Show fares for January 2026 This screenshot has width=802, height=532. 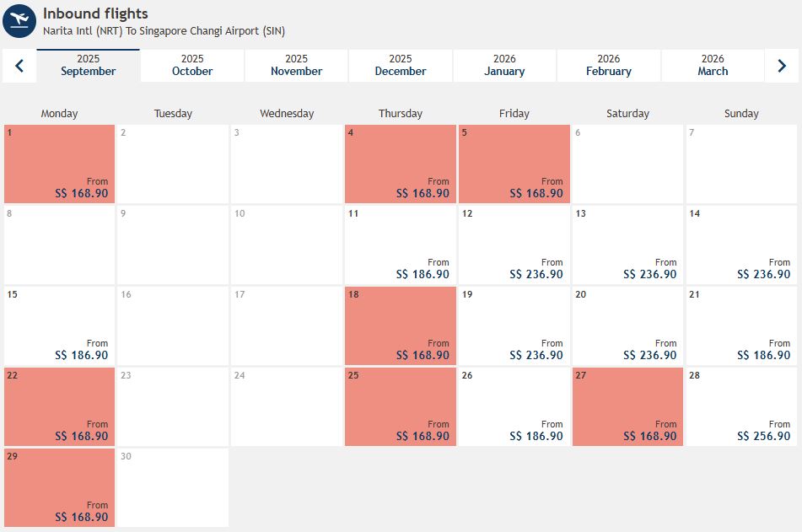(x=504, y=66)
